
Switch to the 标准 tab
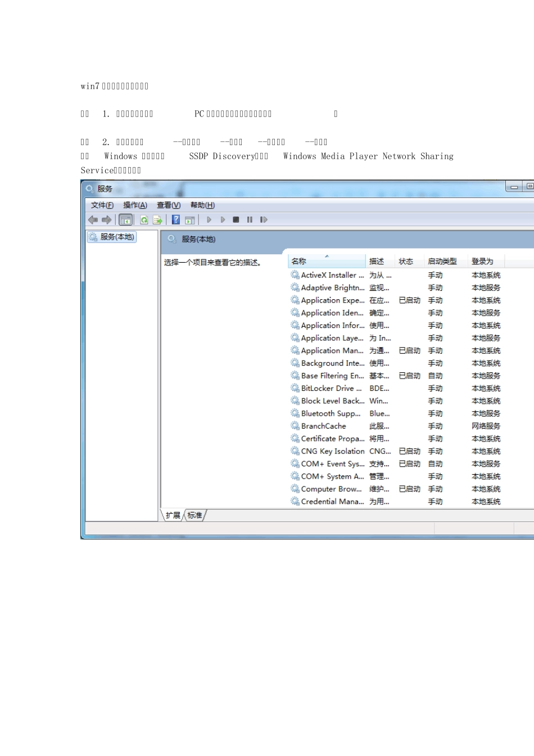coord(195,515)
